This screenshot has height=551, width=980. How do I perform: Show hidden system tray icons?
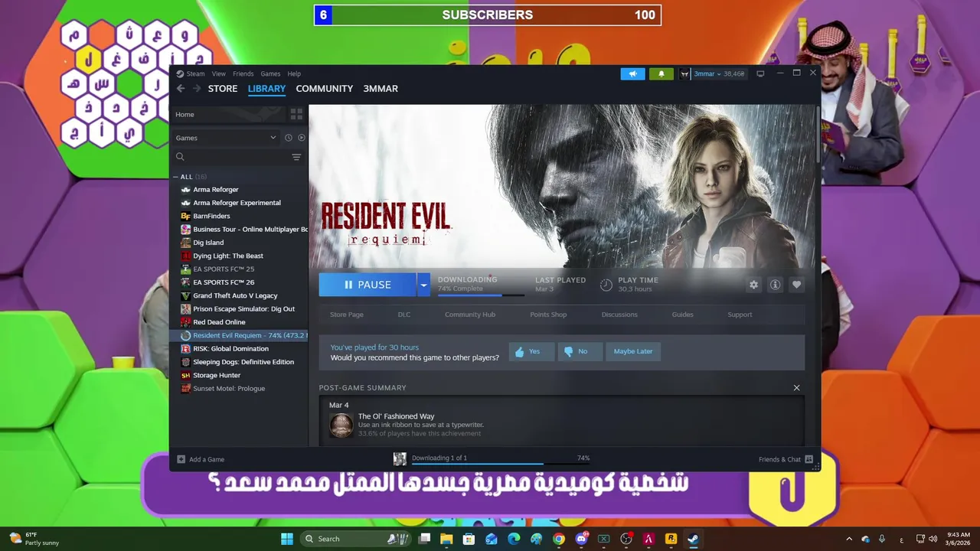point(848,539)
